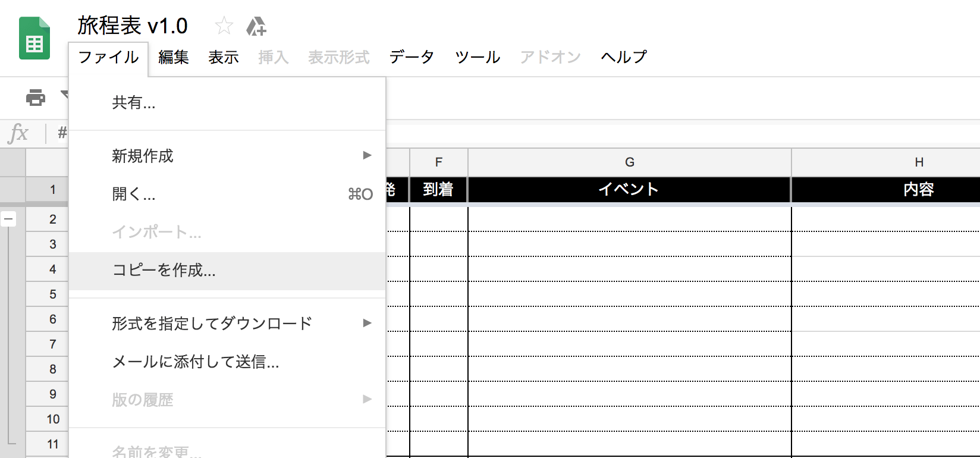The image size is (980, 458).
Task: Click the add to Drive icon
Action: coord(256,26)
